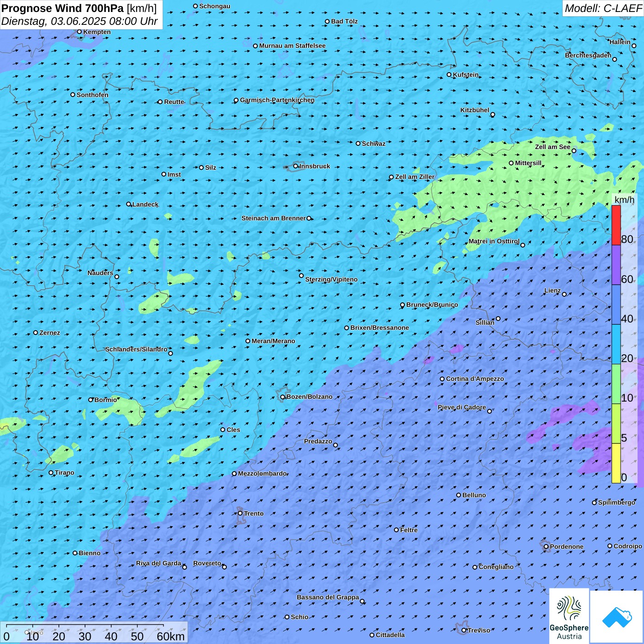Viewport: 644px width, 644px height.
Task: Click the 'Mezzolombardo' town label
Action: point(262,473)
